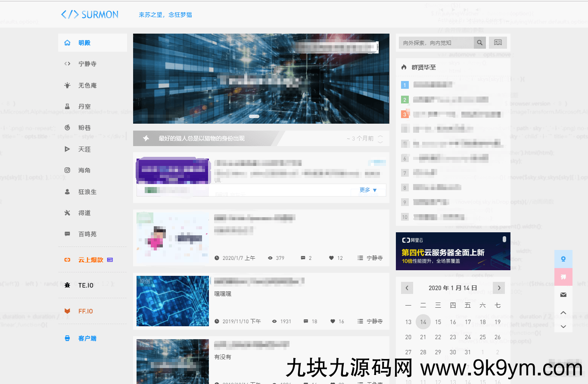Click the person icon next to 狂浪生

tap(67, 192)
